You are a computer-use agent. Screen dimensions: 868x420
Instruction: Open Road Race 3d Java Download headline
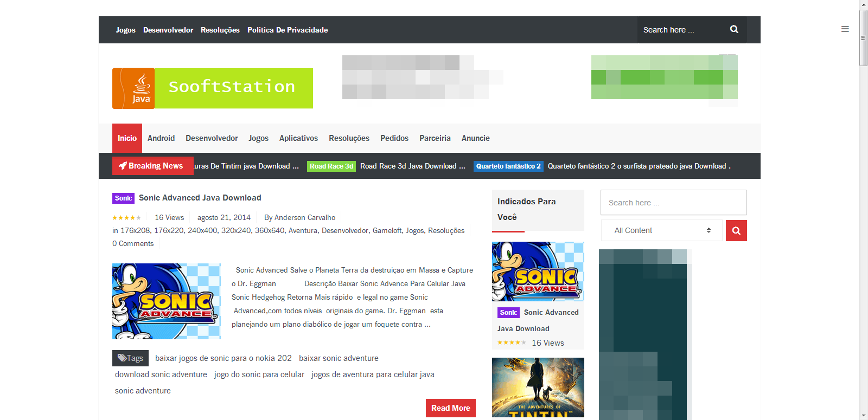[x=413, y=166]
